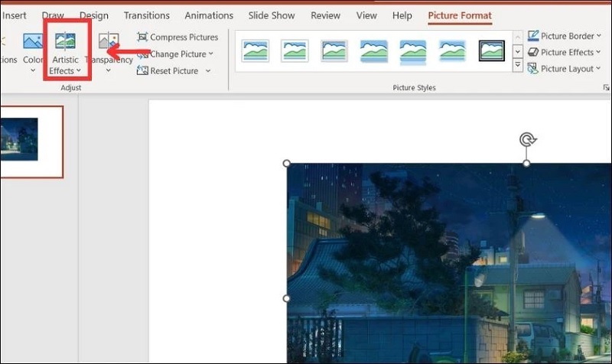Open the Picture Border dropdown
The image size is (612, 364).
pos(598,36)
